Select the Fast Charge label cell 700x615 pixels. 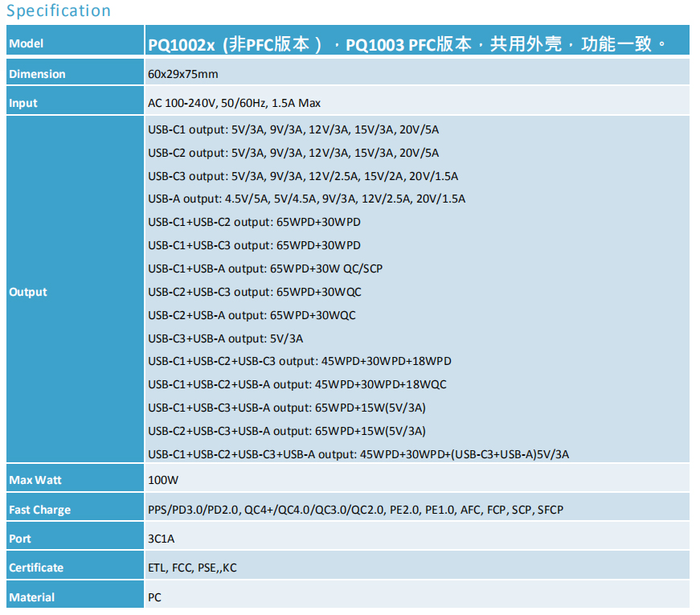[75, 507]
